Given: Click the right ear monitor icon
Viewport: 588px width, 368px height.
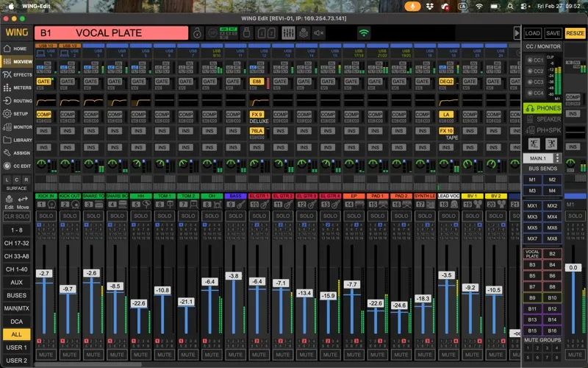Looking at the screenshot, I should click(551, 144).
